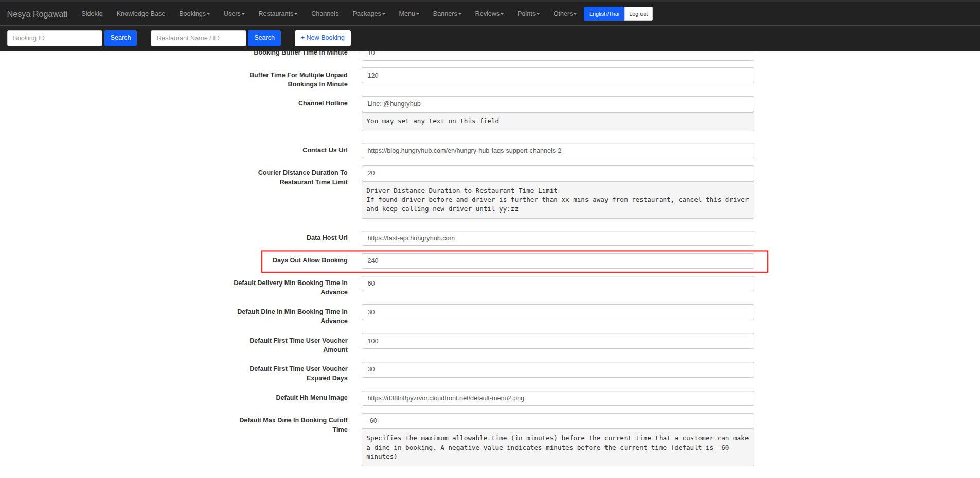
Task: Focus the Booking ID search field
Action: (x=55, y=38)
